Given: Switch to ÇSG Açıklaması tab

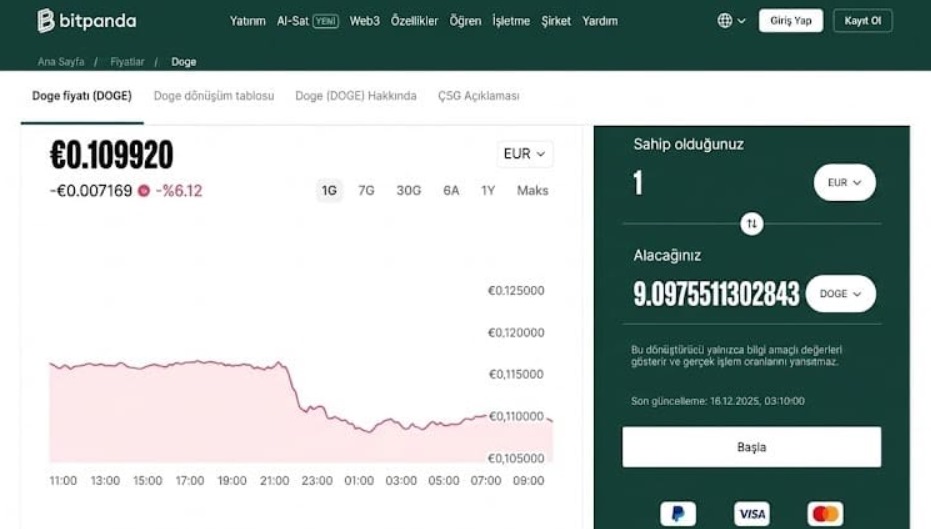Looking at the screenshot, I should click(x=479, y=96).
